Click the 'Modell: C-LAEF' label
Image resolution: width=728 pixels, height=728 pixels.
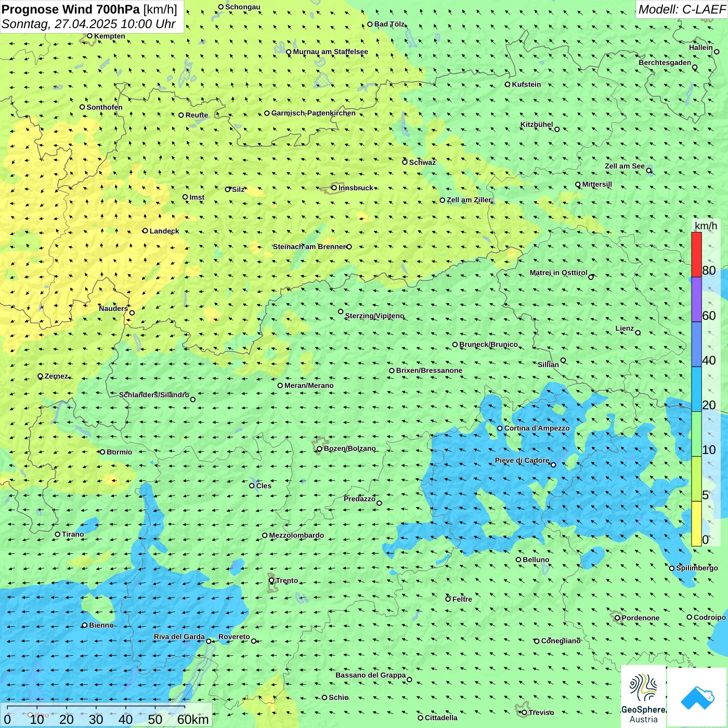pos(682,9)
